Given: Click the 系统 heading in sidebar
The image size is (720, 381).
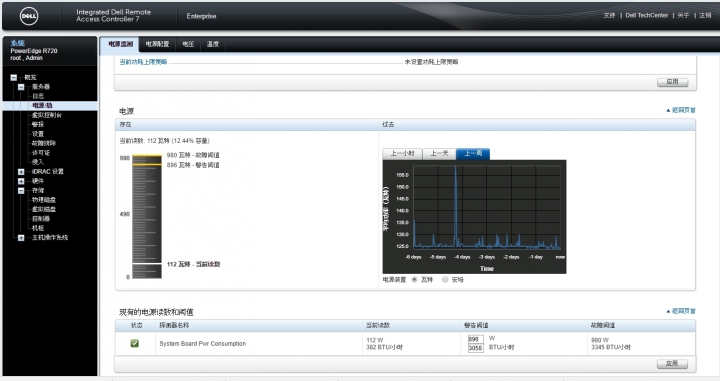Looking at the screenshot, I should tap(17, 43).
